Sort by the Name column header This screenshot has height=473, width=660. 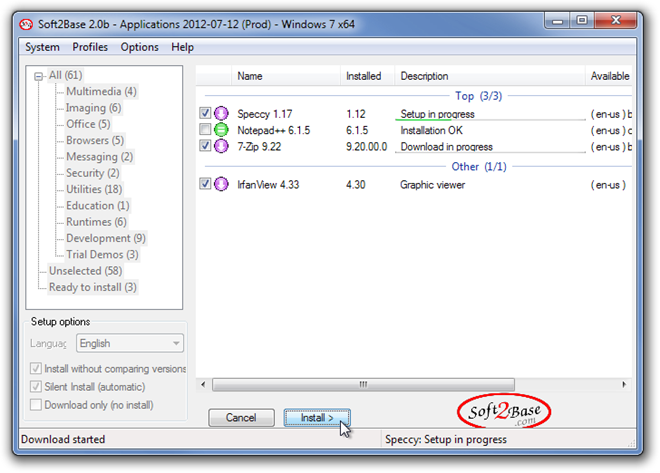(286, 76)
